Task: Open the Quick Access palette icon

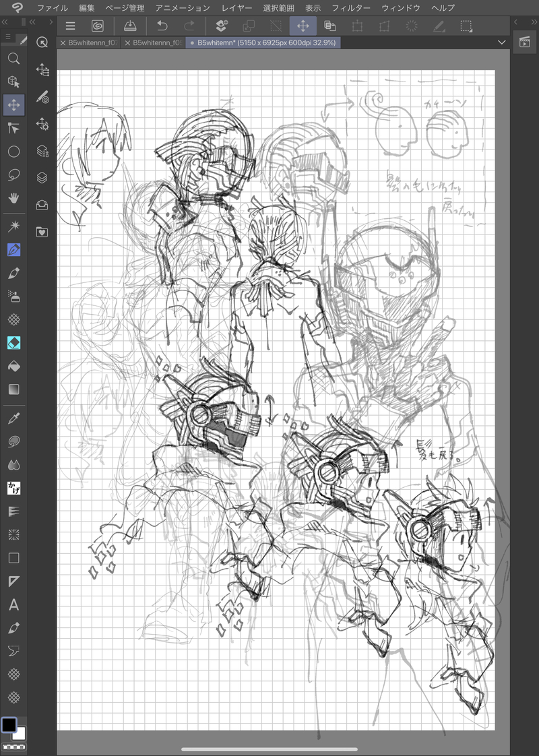Action: click(x=42, y=42)
